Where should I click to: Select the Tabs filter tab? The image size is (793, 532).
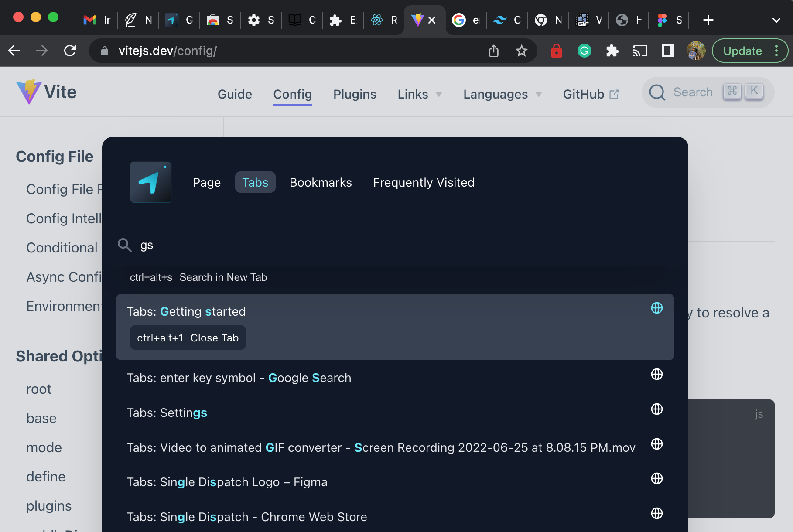tap(255, 182)
